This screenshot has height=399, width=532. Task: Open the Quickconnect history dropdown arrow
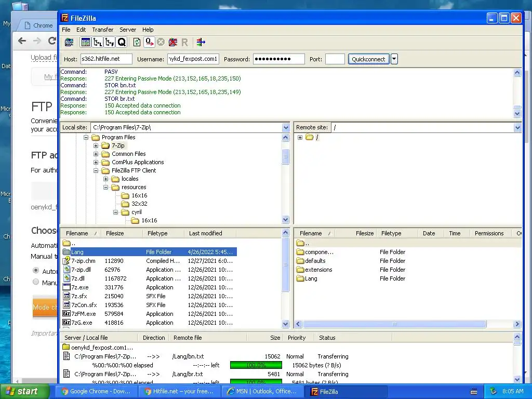394,59
